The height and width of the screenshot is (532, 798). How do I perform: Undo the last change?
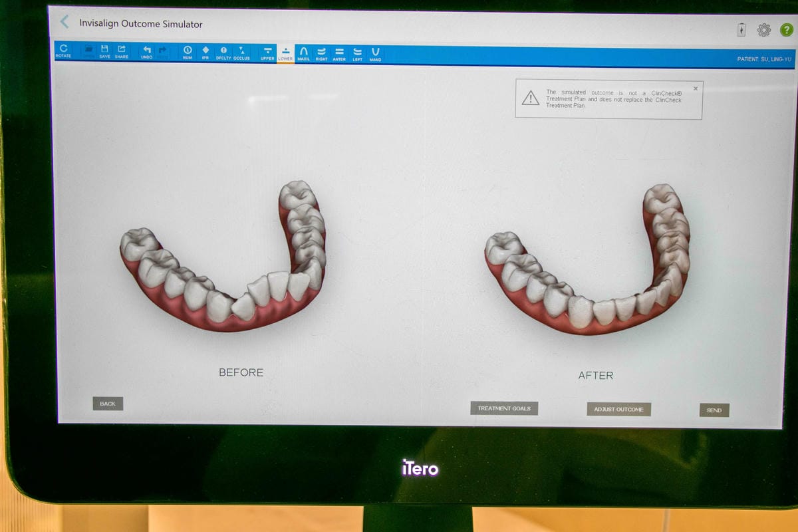pyautogui.click(x=146, y=52)
